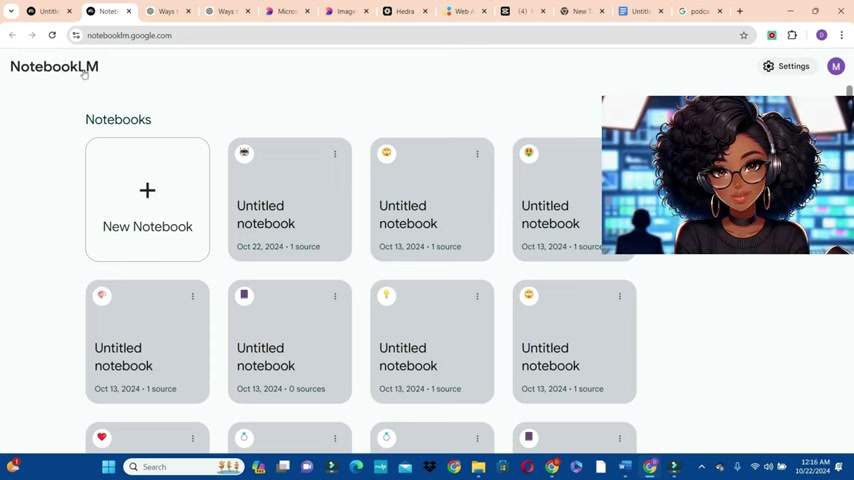Open File Explorer from the taskbar
This screenshot has height=480, width=854.
[478, 467]
